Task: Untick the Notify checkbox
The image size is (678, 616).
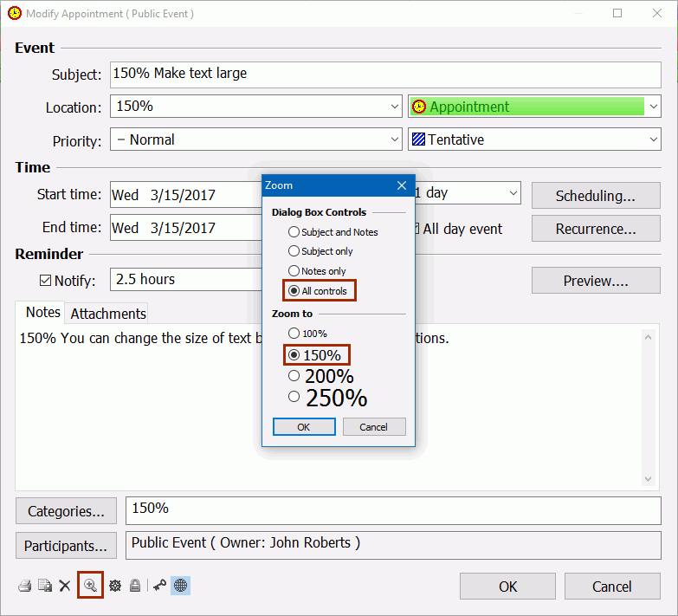Action: 45,281
